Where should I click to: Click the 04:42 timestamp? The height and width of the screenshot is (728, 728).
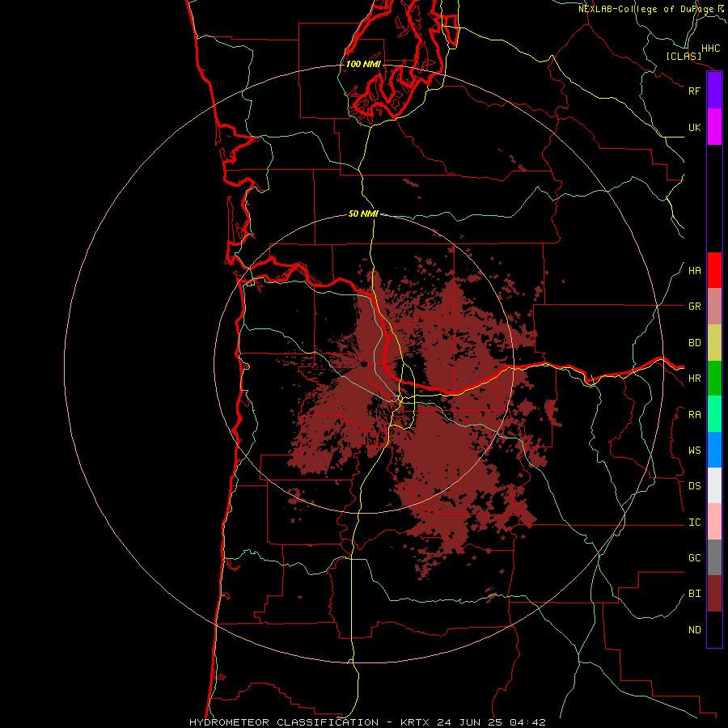pos(527,722)
